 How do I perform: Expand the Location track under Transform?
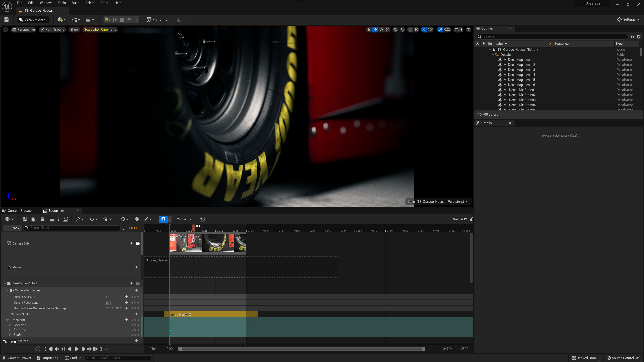10,325
